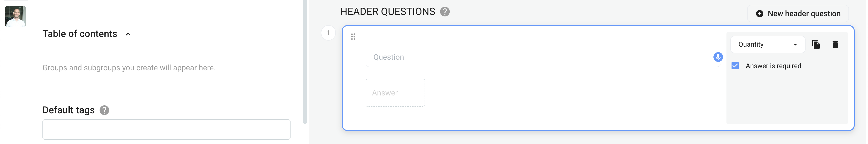Click the Answer is required label text
Image resolution: width=868 pixels, height=144 pixels.
773,66
